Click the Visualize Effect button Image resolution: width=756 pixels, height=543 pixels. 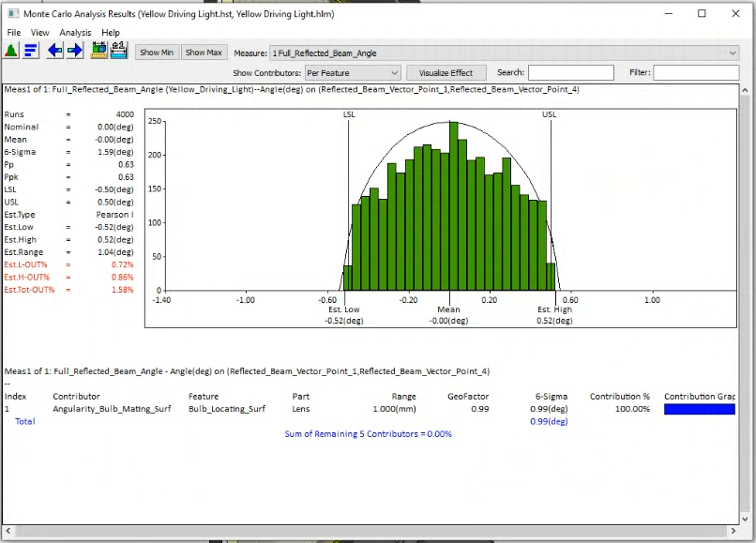coord(446,72)
